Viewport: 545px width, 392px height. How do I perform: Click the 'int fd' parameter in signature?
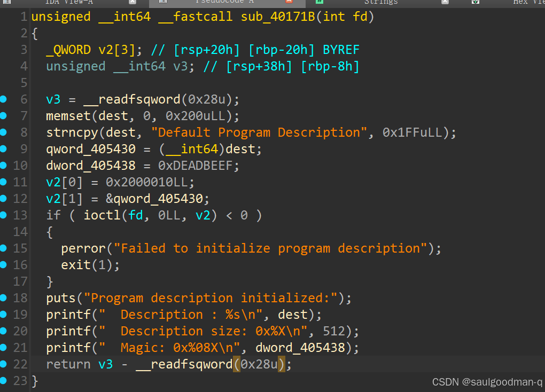coord(345,17)
